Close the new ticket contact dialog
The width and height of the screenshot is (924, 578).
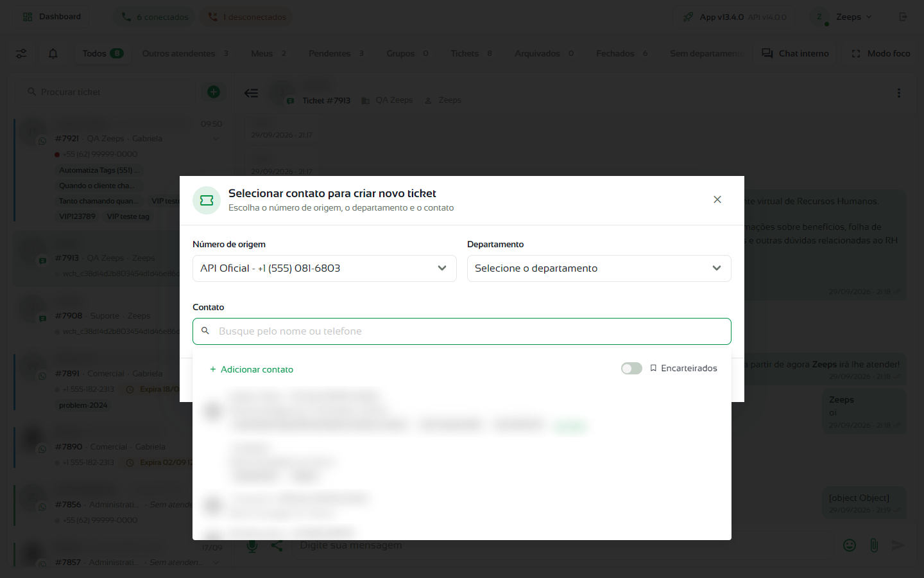(x=717, y=200)
